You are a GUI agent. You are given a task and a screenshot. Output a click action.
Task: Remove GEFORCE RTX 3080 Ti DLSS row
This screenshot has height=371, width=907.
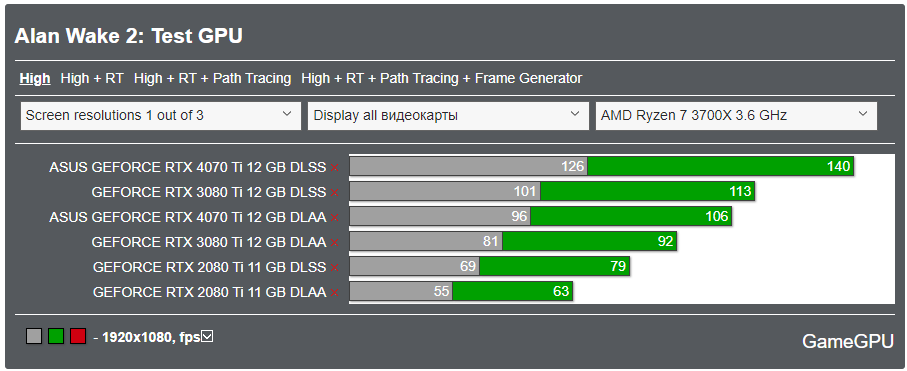tap(334, 192)
